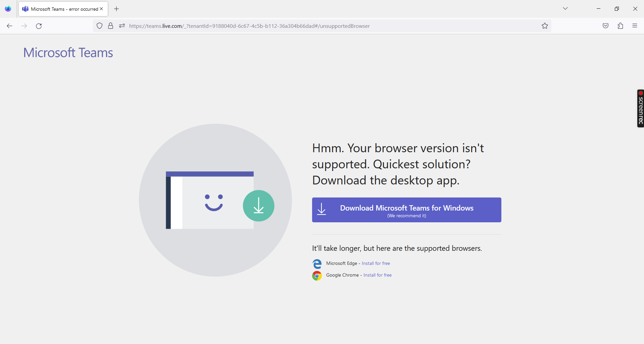644x344 pixels.
Task: Click the Firefox logo in the title bar
Action: point(7,9)
